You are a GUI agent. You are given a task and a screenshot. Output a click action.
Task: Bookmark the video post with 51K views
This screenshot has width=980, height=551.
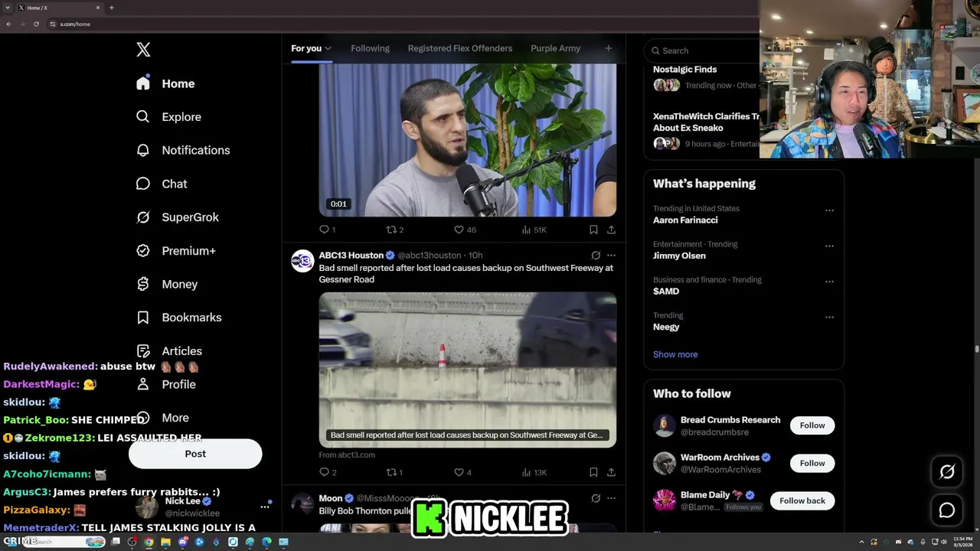593,230
